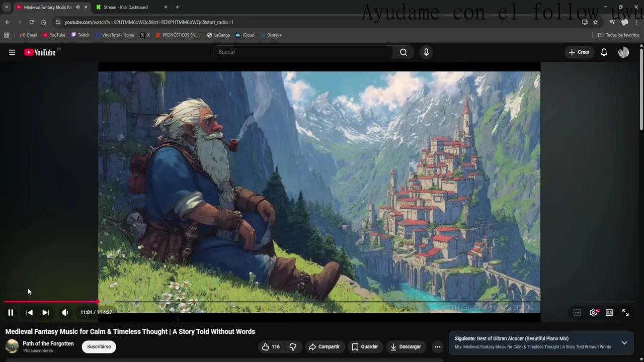Go back with the browser back arrow
Image resolution: width=644 pixels, height=362 pixels.
coord(7,22)
